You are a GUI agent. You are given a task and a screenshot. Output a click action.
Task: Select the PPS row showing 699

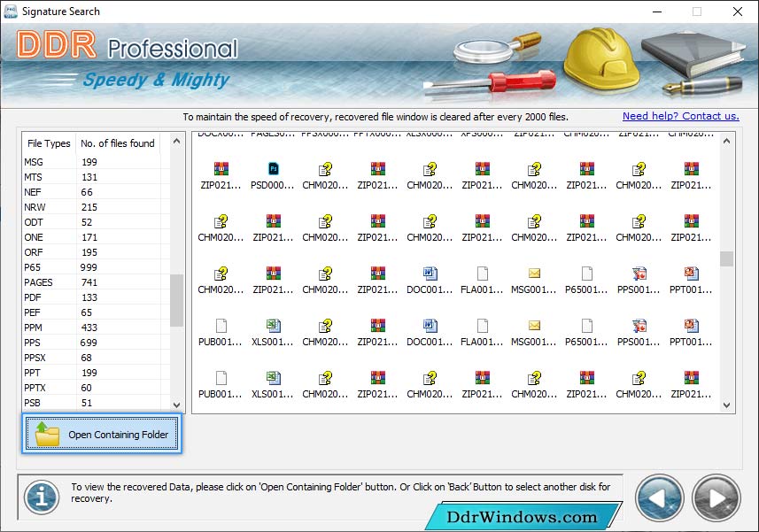pyautogui.click(x=96, y=343)
